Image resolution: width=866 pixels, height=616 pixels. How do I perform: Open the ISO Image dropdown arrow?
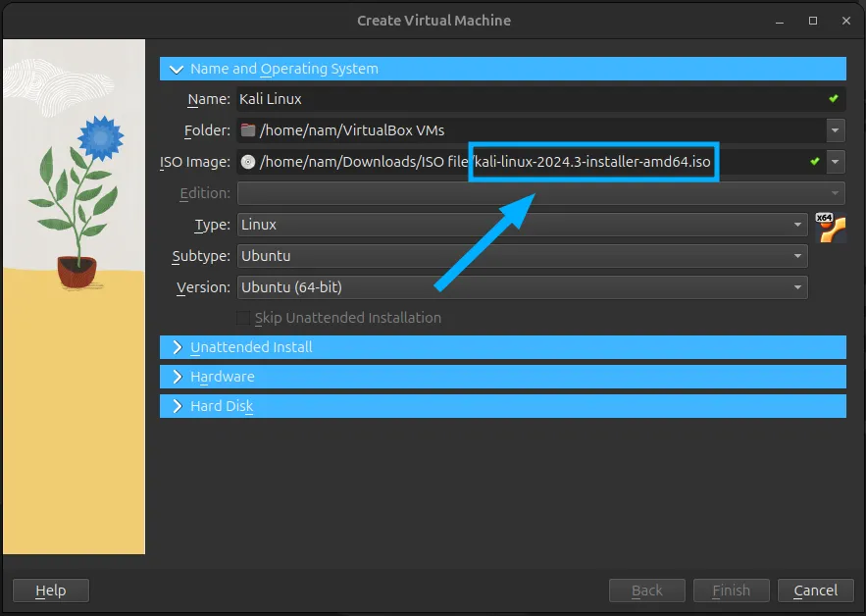click(835, 162)
